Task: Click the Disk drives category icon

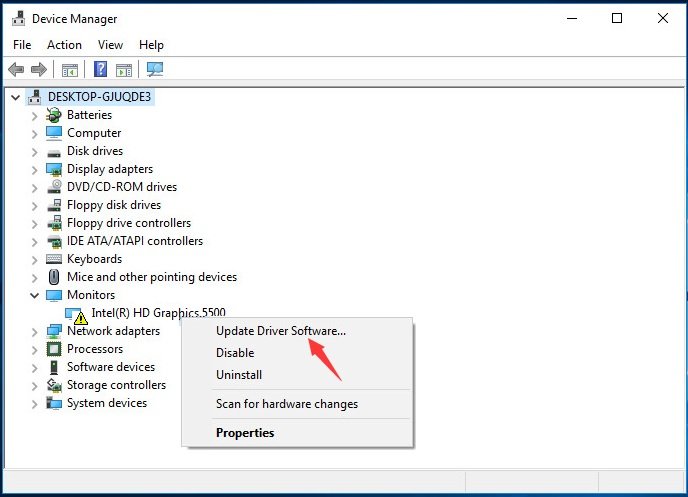Action: (x=54, y=153)
